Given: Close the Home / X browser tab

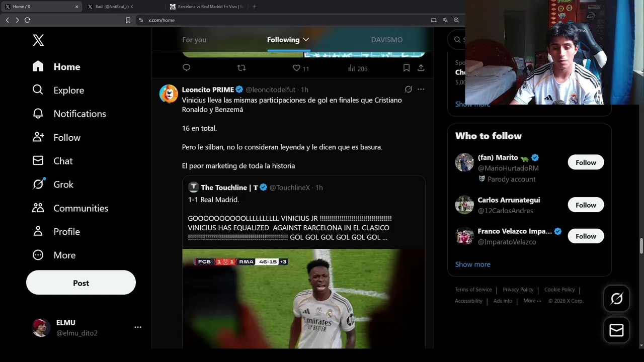Looking at the screenshot, I should pos(76,7).
